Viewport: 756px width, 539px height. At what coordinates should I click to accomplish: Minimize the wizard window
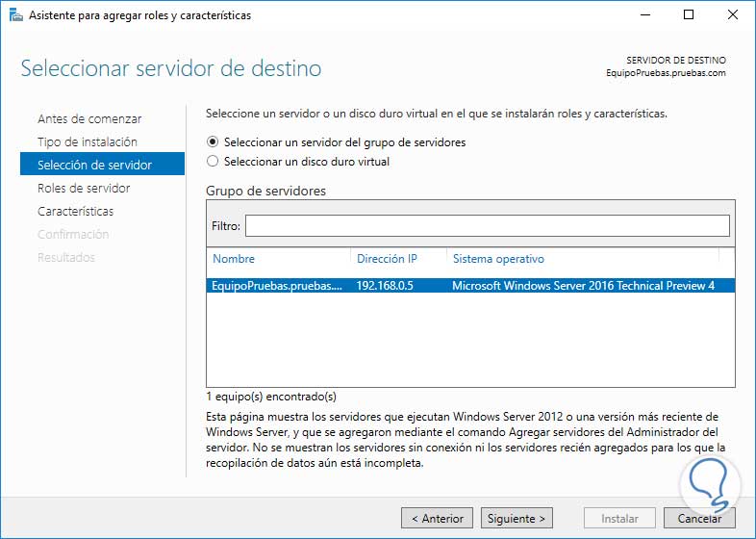[x=645, y=15]
